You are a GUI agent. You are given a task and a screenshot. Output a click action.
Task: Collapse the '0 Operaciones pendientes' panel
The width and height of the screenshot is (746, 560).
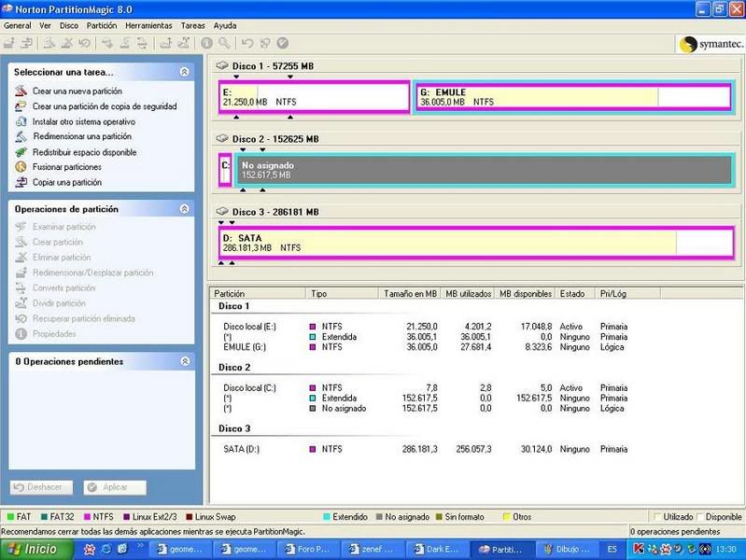(184, 361)
